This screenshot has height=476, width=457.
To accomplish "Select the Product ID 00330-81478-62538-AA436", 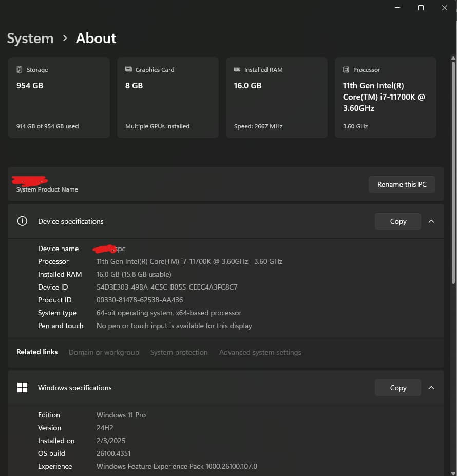I will (x=140, y=300).
